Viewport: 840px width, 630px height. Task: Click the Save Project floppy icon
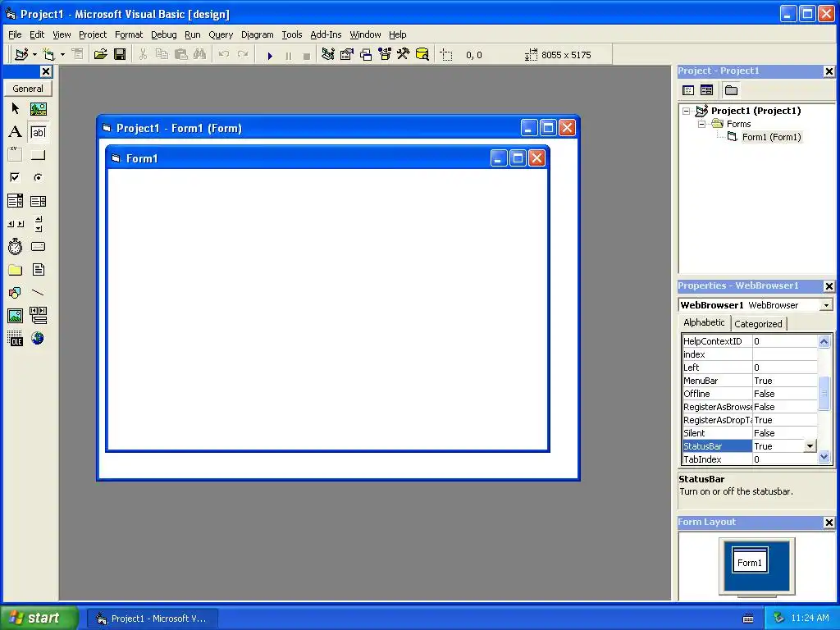[x=120, y=55]
